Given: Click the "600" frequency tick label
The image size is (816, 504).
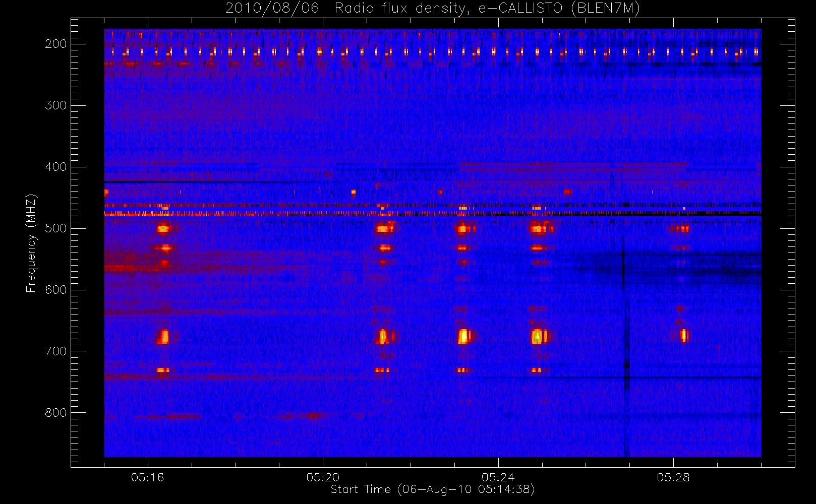Looking at the screenshot, I should click(56, 290).
